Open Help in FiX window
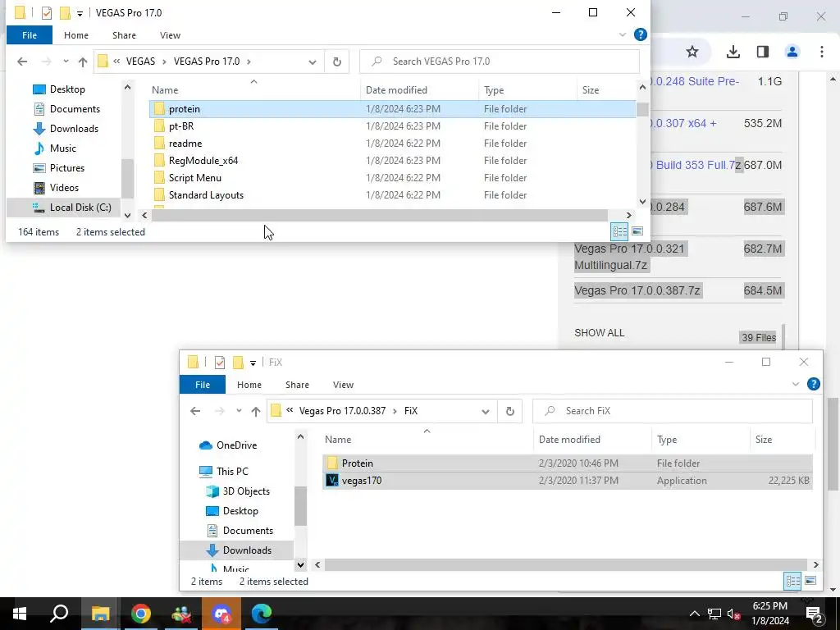The width and height of the screenshot is (840, 630). (813, 384)
